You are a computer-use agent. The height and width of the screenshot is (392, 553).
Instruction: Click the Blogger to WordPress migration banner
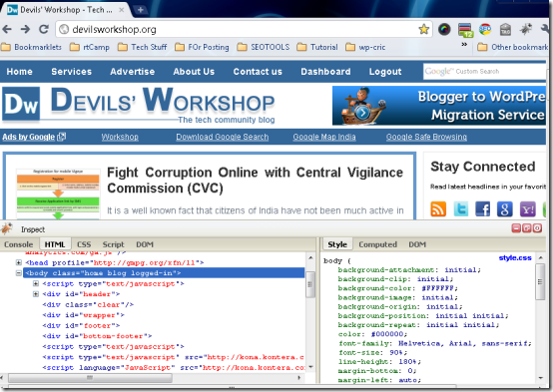439,106
